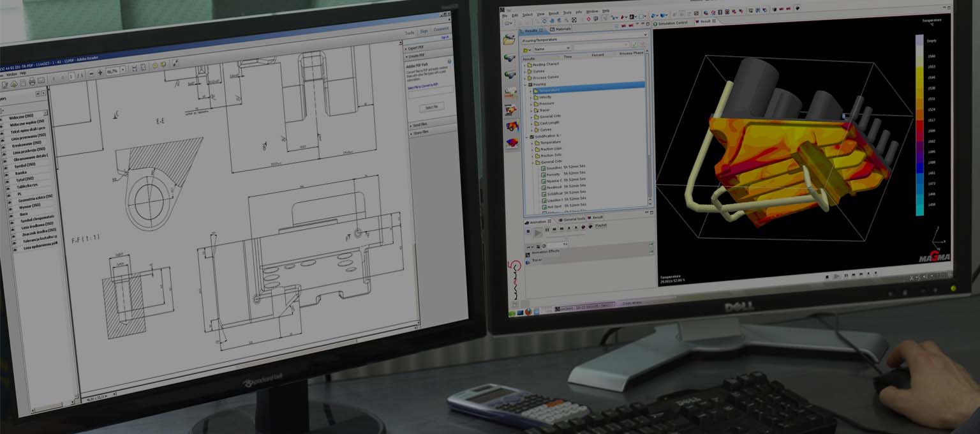The width and height of the screenshot is (980, 434).
Task: Switch to the Materials tab
Action: (x=561, y=29)
